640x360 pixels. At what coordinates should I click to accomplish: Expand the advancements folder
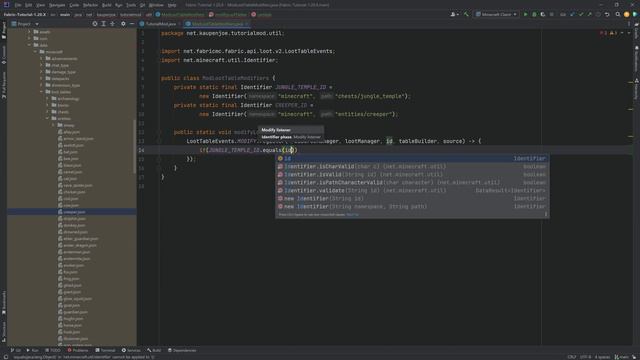click(x=42, y=58)
